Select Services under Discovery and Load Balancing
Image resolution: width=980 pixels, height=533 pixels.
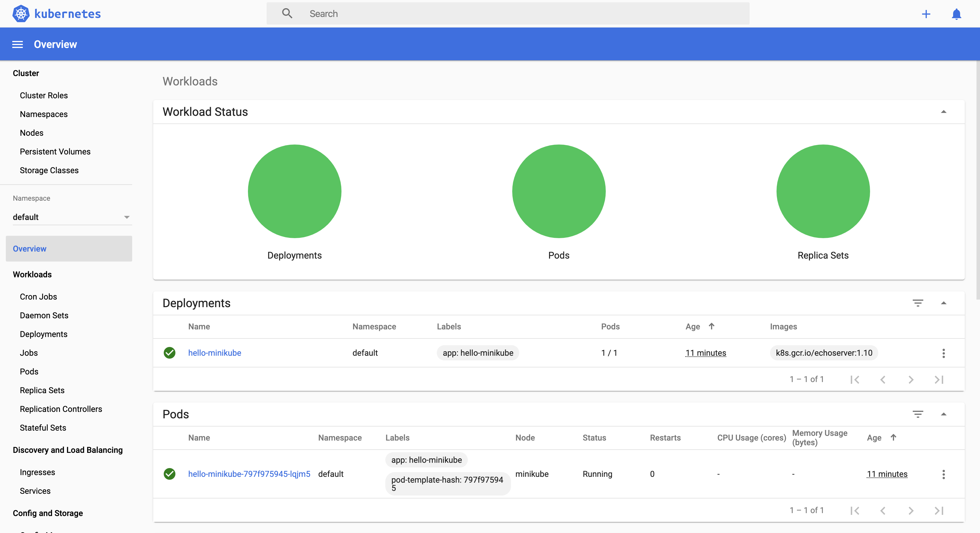click(35, 490)
